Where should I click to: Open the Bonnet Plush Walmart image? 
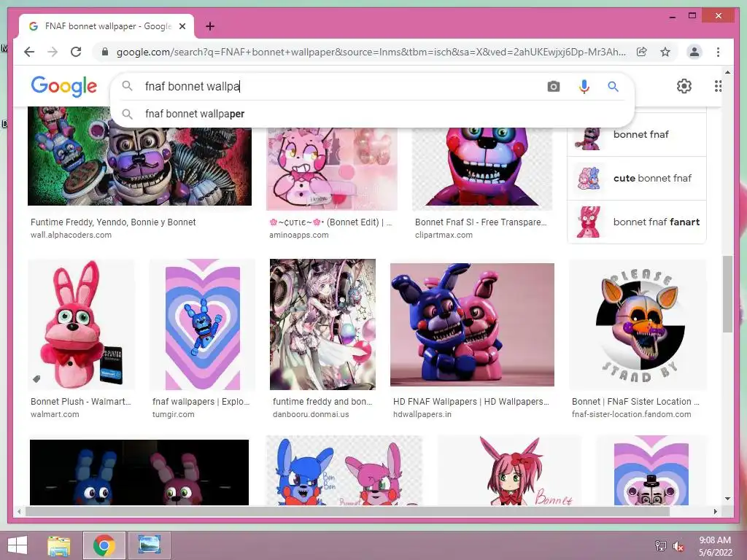(81, 324)
